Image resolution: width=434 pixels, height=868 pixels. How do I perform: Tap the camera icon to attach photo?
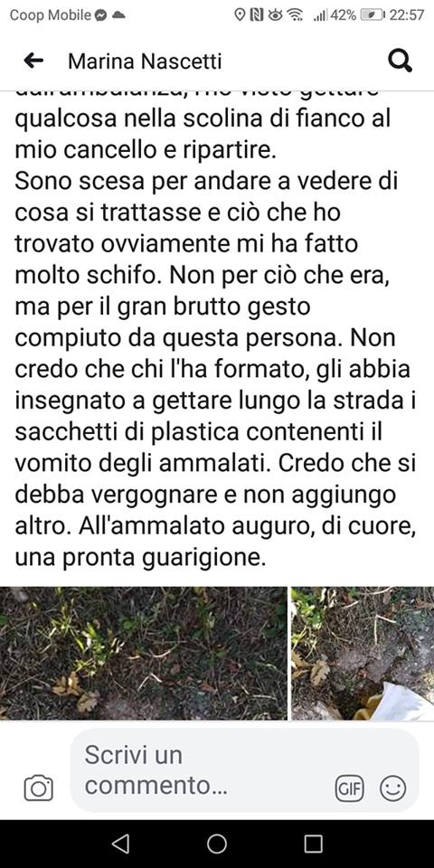[39, 788]
